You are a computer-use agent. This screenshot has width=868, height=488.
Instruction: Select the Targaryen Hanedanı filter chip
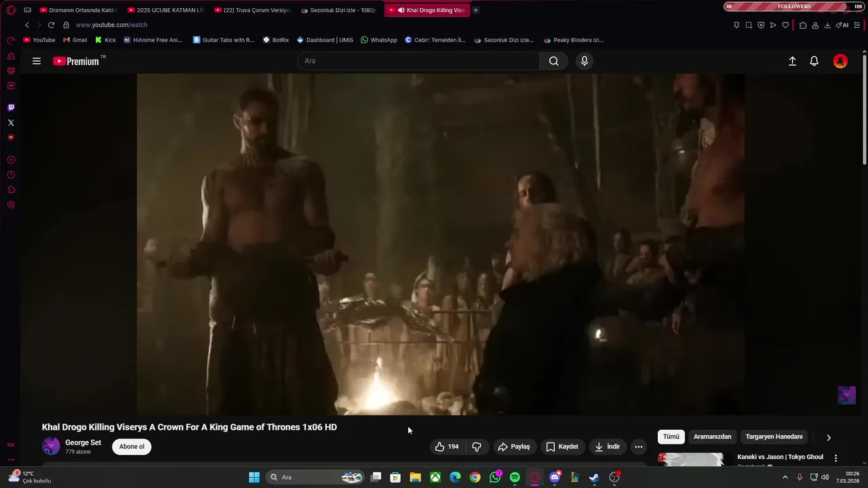pos(774,437)
